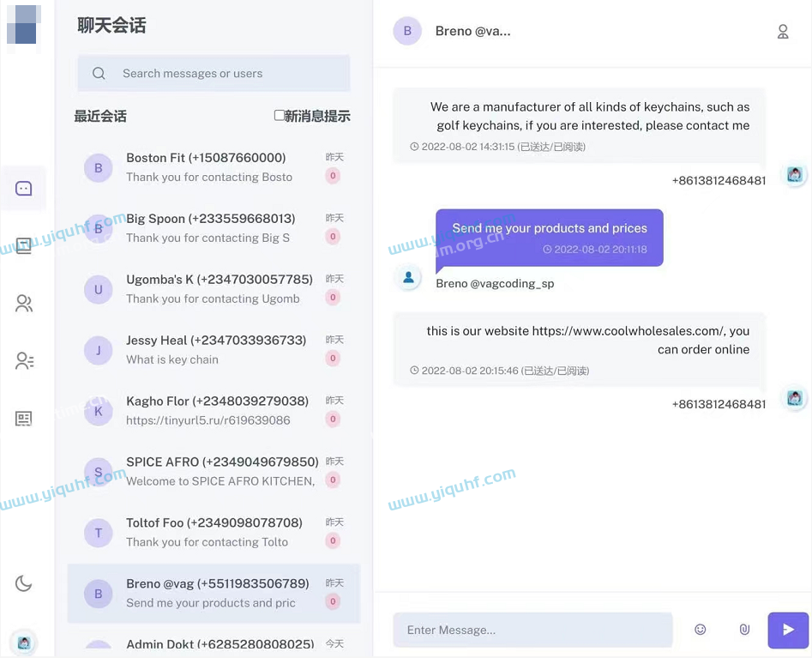
Task: Click the profile avatar at sidebar bottom
Action: point(24,643)
